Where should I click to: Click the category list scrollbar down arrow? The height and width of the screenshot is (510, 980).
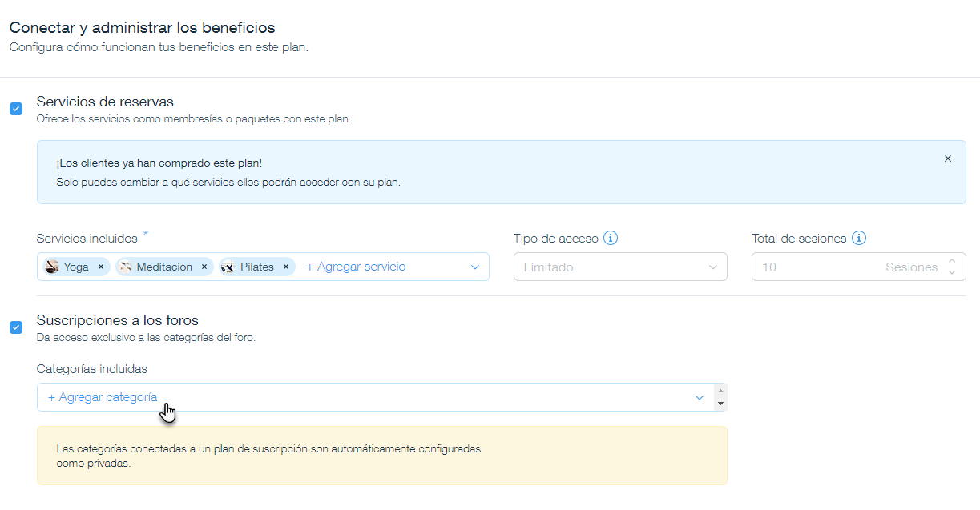(721, 404)
